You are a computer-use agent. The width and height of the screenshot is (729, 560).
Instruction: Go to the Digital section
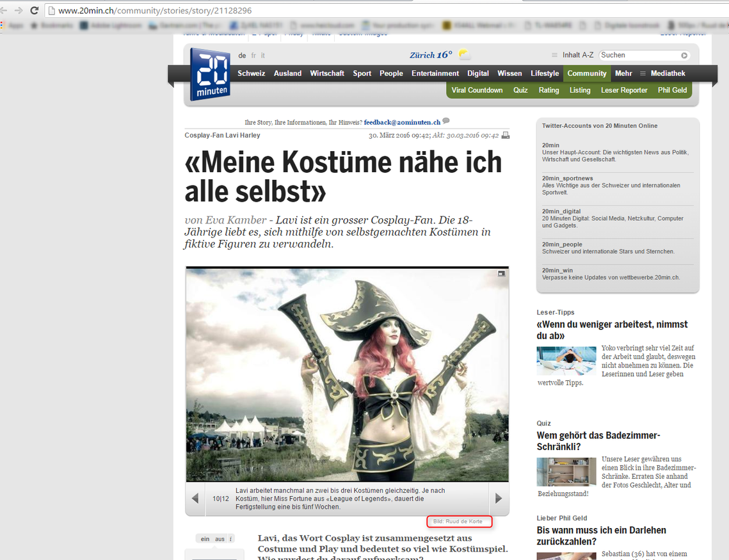tap(478, 74)
